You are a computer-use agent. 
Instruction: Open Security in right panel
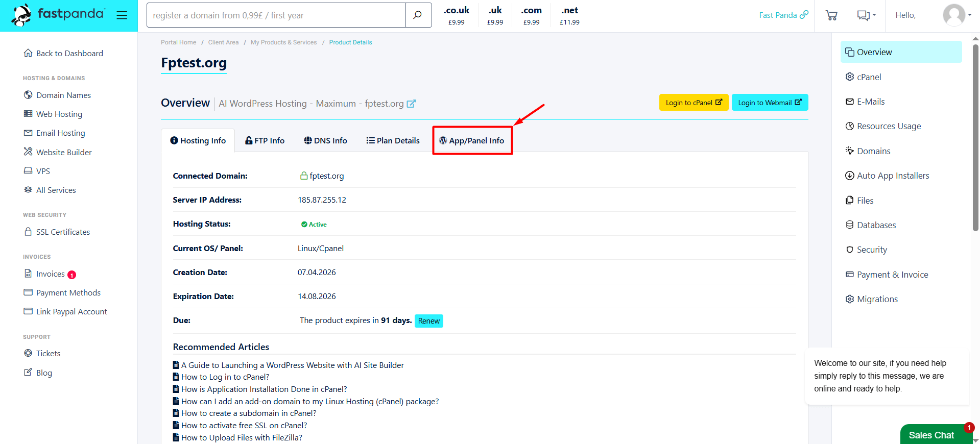click(866, 250)
